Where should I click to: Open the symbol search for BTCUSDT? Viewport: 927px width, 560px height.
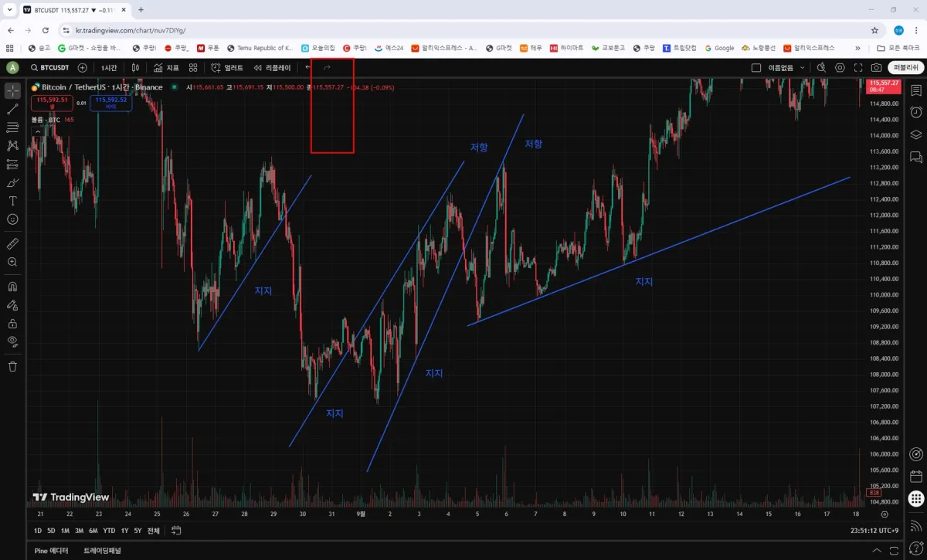(49, 68)
